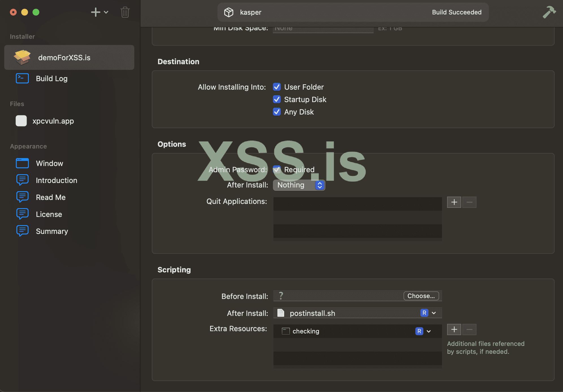Viewport: 563px width, 392px height.
Task: Open the Introduction appearance section
Action: click(x=56, y=180)
